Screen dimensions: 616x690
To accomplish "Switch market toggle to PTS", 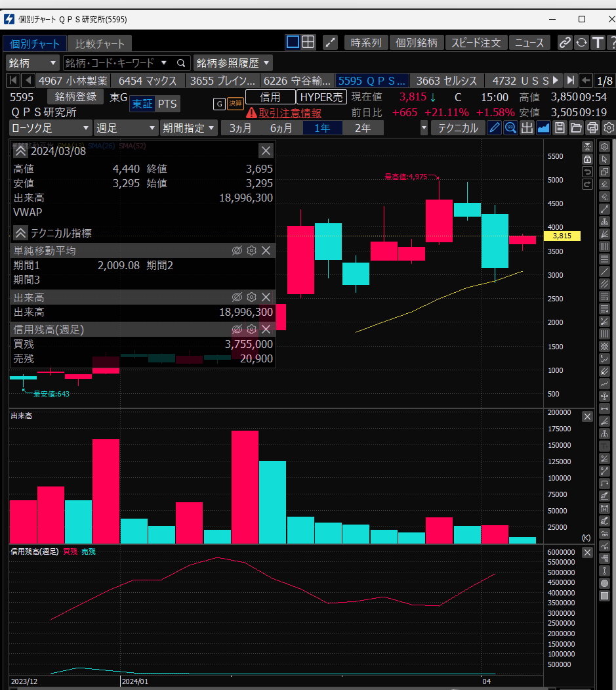I will pyautogui.click(x=167, y=104).
